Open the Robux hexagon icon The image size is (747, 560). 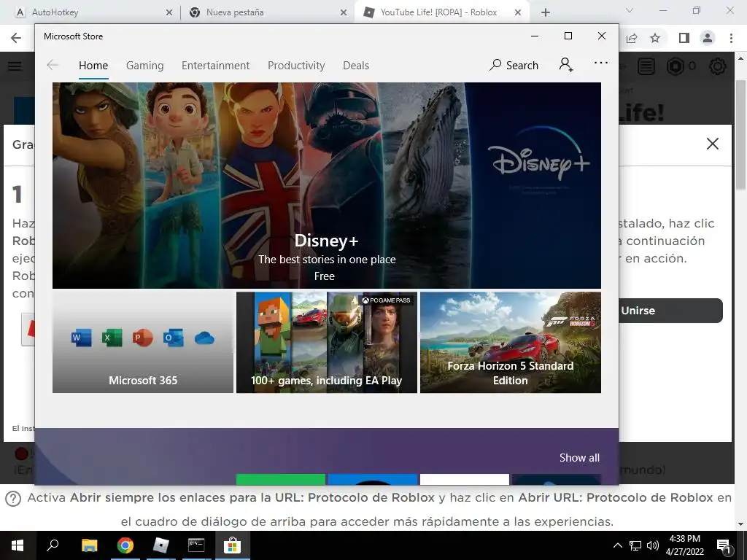[x=675, y=66]
